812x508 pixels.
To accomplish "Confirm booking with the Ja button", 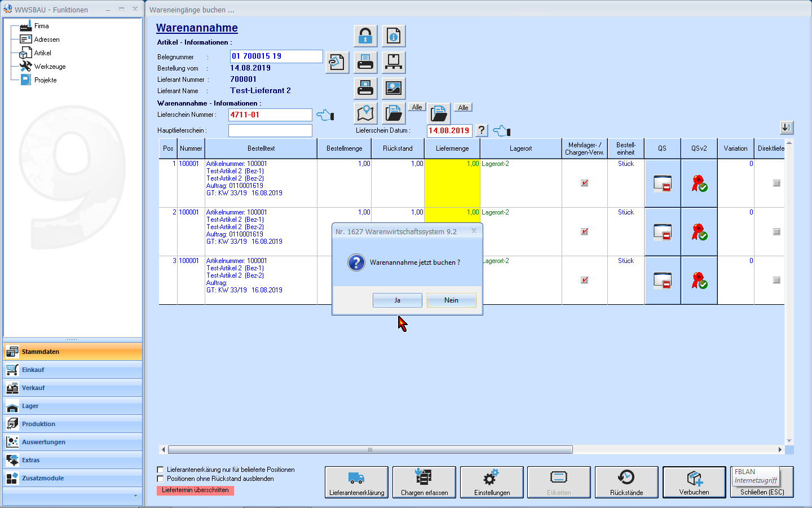I will [397, 300].
